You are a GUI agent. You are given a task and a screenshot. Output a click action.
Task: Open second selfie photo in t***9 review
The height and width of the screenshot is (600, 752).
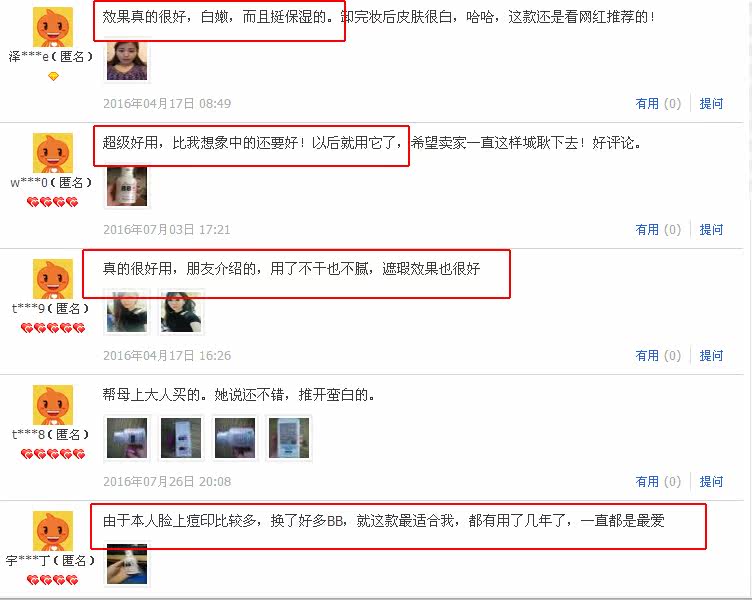pyautogui.click(x=181, y=312)
